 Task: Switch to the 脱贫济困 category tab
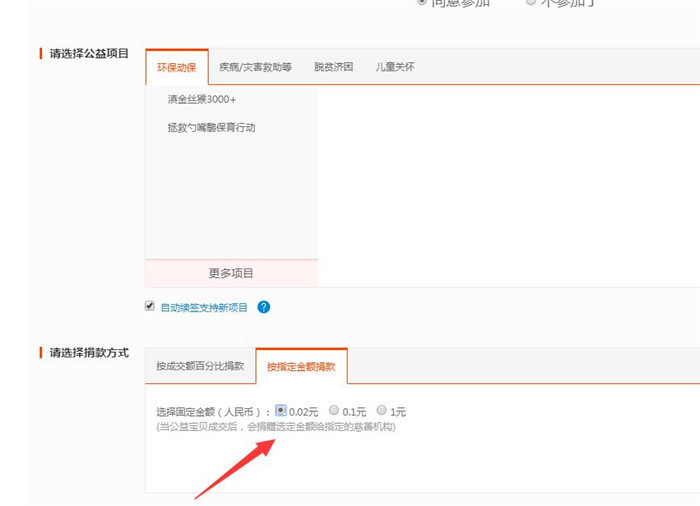[333, 67]
